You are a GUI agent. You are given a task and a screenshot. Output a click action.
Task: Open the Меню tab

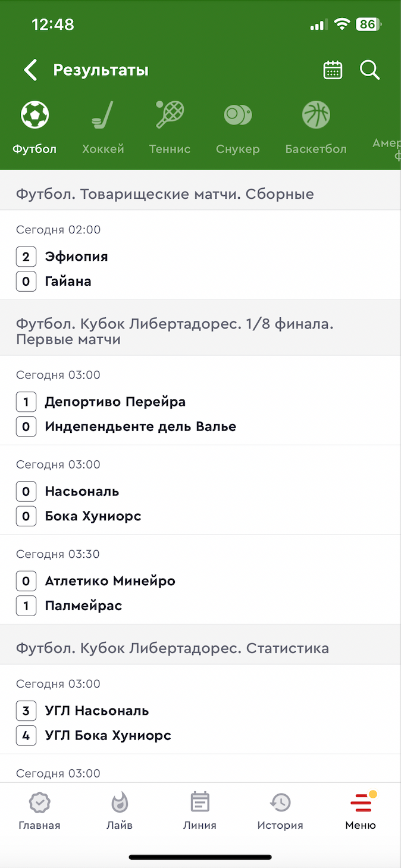pyautogui.click(x=361, y=811)
